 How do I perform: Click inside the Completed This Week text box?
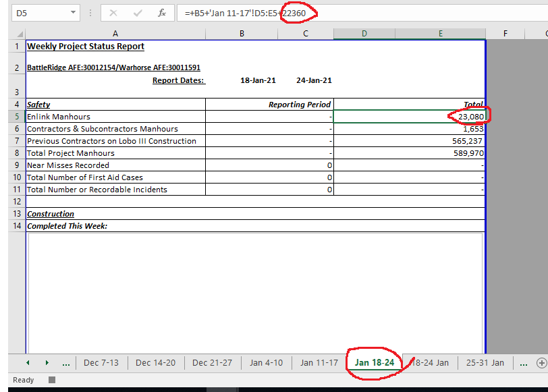pos(256,293)
